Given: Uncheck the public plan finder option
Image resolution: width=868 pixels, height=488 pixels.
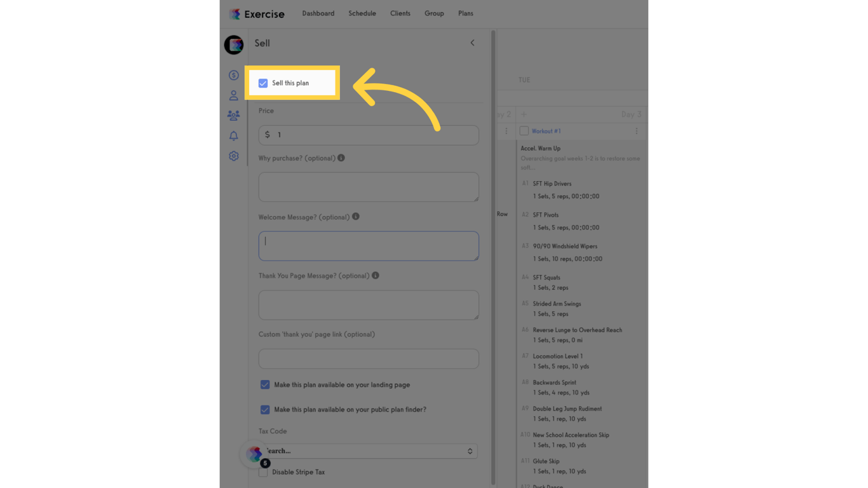Looking at the screenshot, I should (265, 409).
